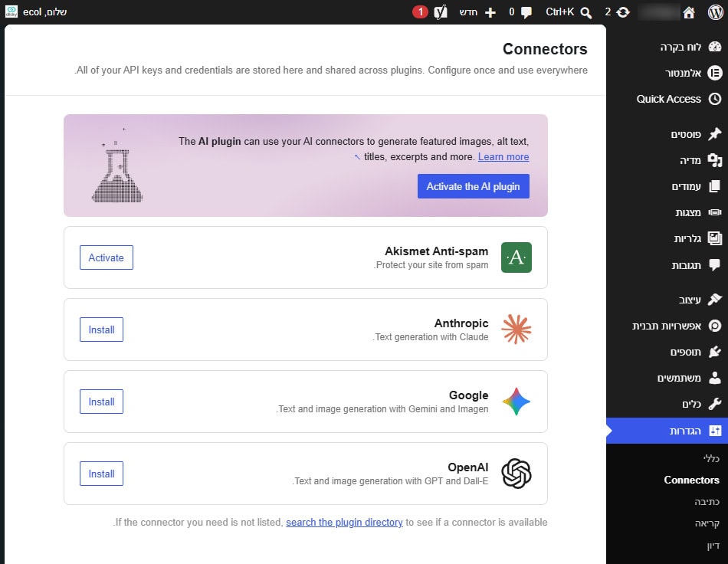
Task: Click the Akismet green A logo
Action: point(516,257)
